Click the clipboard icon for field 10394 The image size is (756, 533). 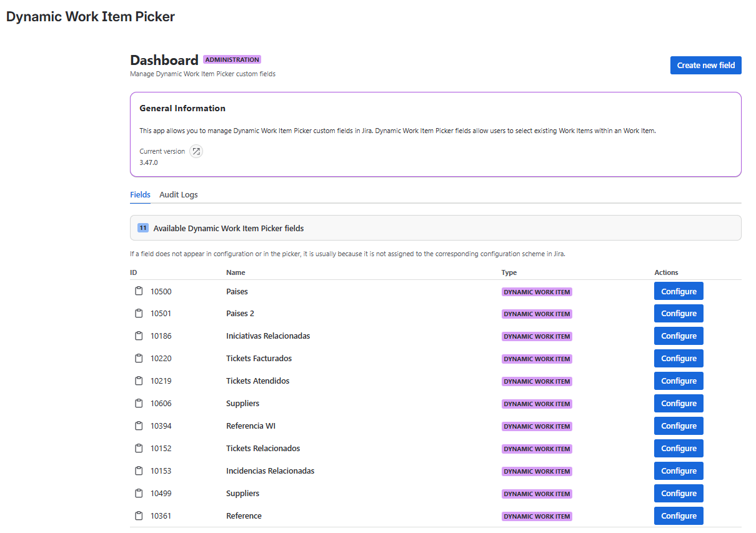click(x=139, y=426)
